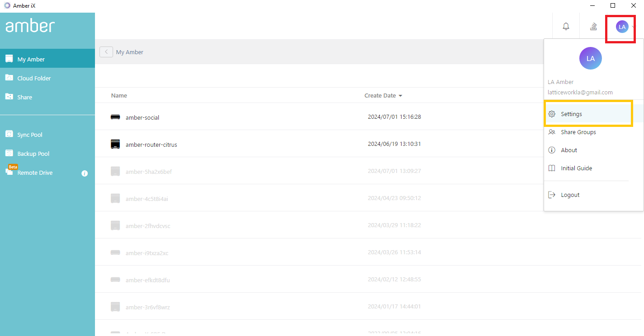Screen dimensions: 644x336
Task: Click the amber-2fhvdcvsc device icon
Action: [x=115, y=225]
